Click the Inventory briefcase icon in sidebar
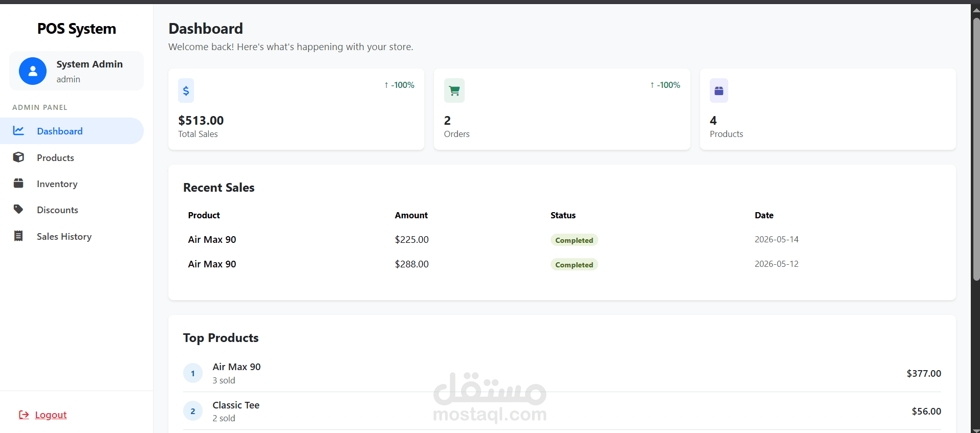The image size is (980, 433). coord(18,184)
